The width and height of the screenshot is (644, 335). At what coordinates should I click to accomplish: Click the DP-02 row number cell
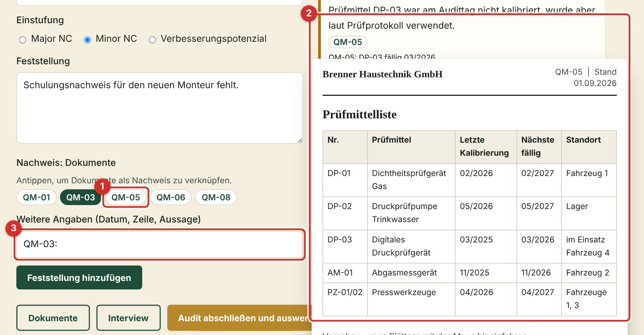(x=345, y=213)
